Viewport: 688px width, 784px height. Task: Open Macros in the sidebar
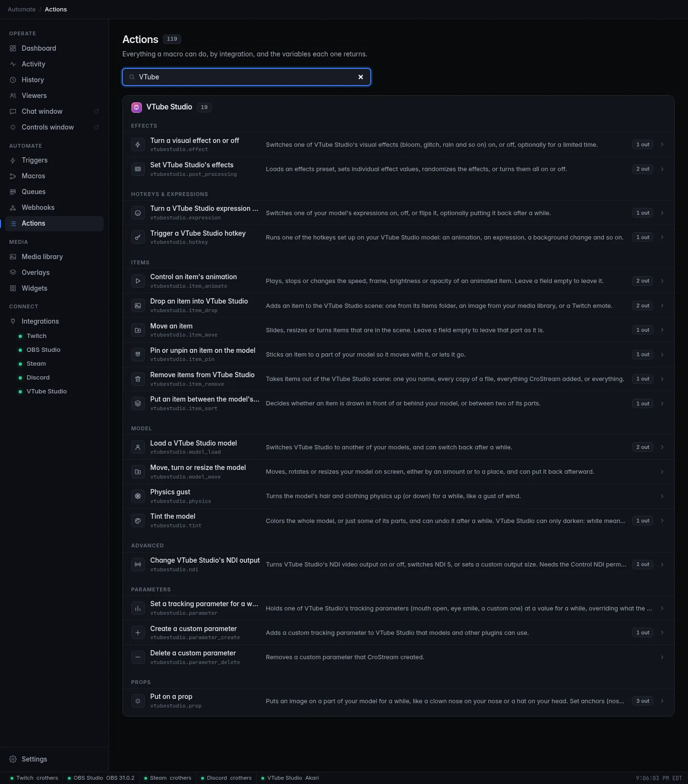pos(54,176)
